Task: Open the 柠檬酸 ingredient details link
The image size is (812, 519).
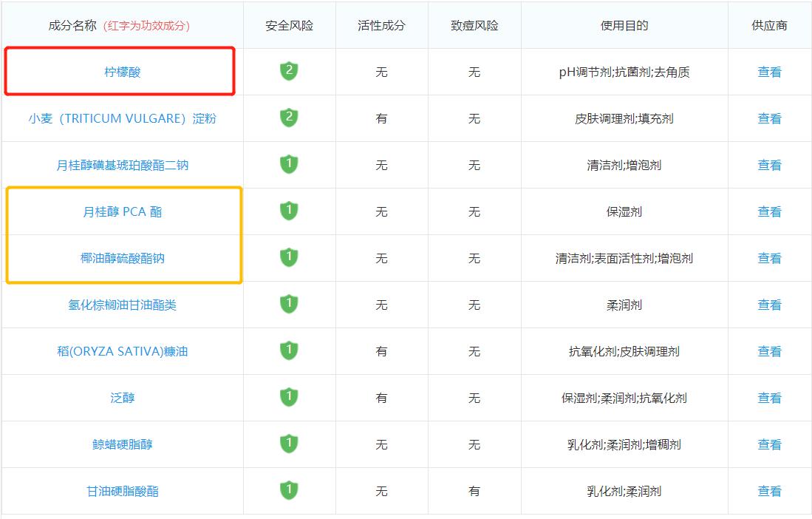Action: click(122, 72)
